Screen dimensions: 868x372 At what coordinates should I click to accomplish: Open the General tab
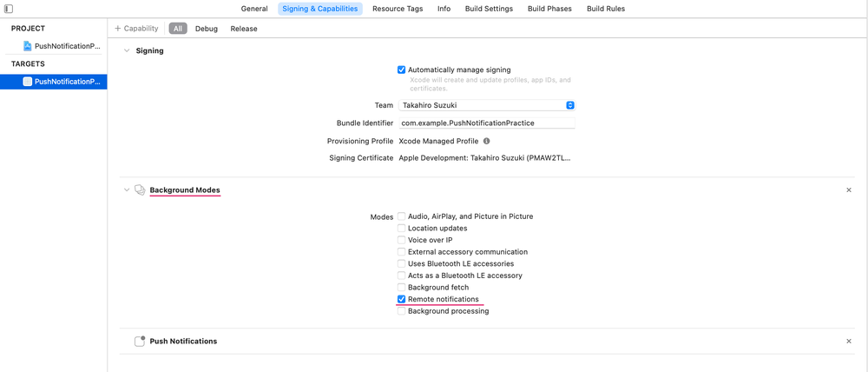coord(254,9)
